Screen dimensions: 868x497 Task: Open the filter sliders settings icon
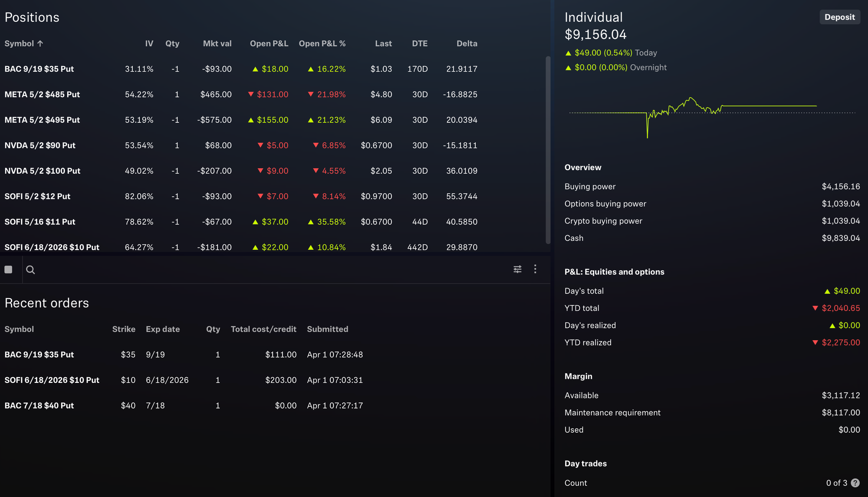pyautogui.click(x=517, y=269)
